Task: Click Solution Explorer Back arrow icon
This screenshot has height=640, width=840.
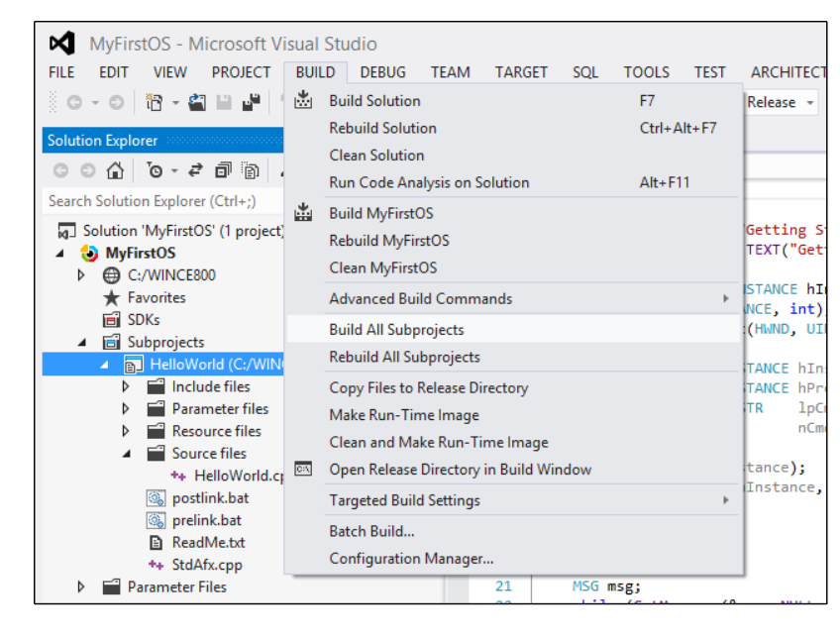Action: 60,171
